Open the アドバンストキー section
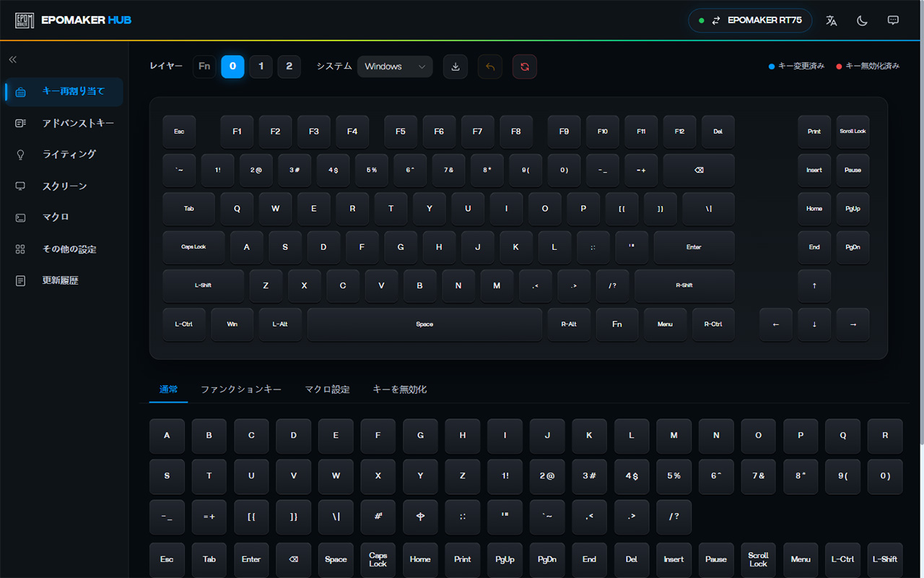The image size is (924, 578). [64, 124]
